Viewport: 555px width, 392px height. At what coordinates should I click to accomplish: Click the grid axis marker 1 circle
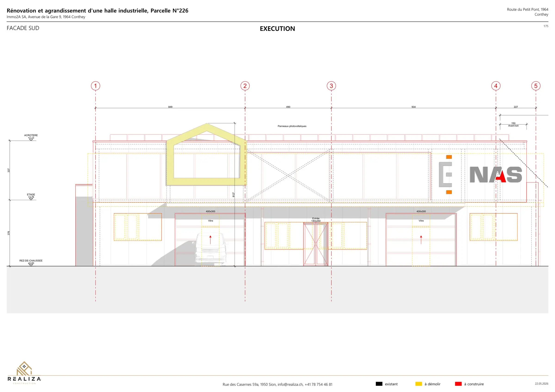tap(96, 86)
